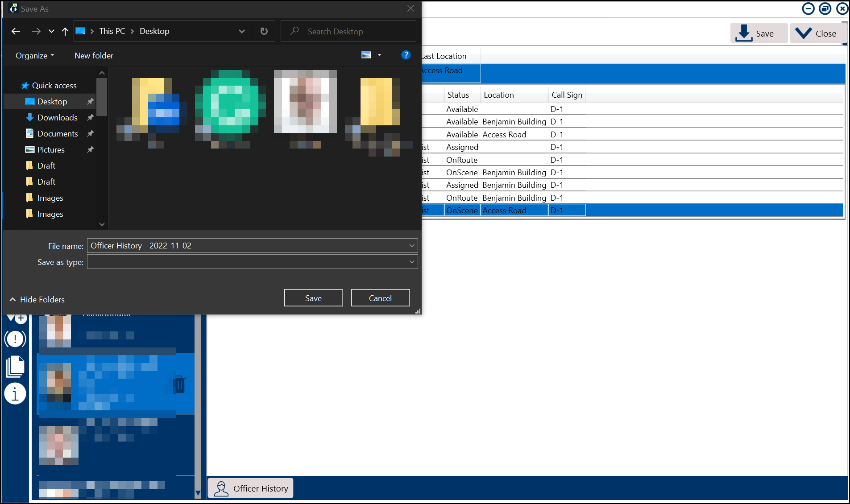Select Downloads in the navigation tree
Screen dimensions: 850x504
[57, 118]
